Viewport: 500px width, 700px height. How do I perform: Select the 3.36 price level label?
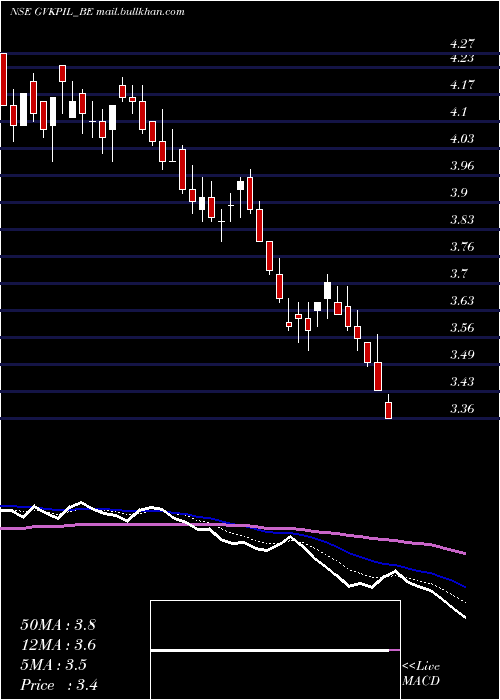(x=462, y=408)
